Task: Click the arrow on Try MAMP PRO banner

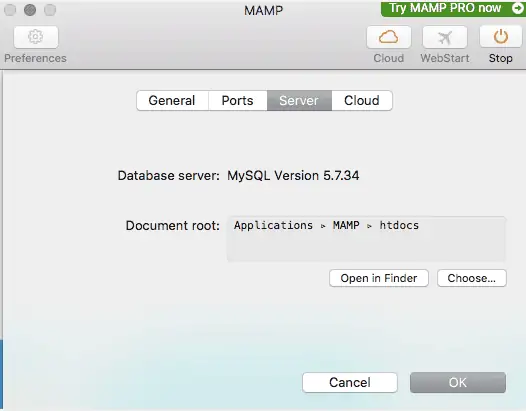Action: click(x=518, y=8)
